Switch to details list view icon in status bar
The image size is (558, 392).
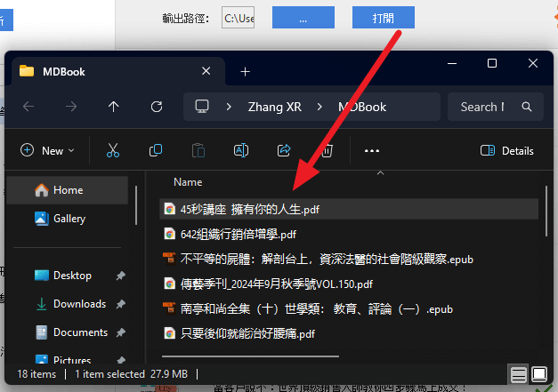(x=519, y=374)
